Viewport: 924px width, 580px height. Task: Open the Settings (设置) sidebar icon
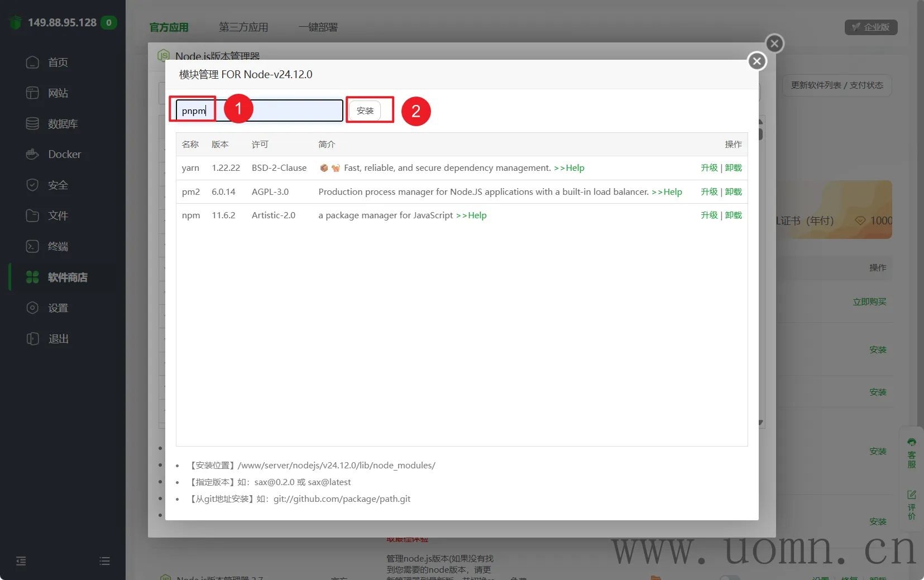click(x=32, y=308)
